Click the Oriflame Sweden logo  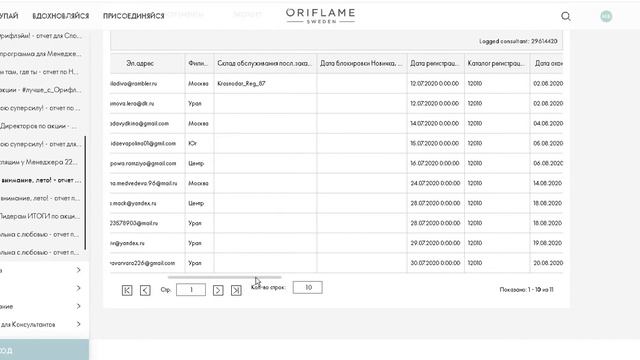point(320,16)
